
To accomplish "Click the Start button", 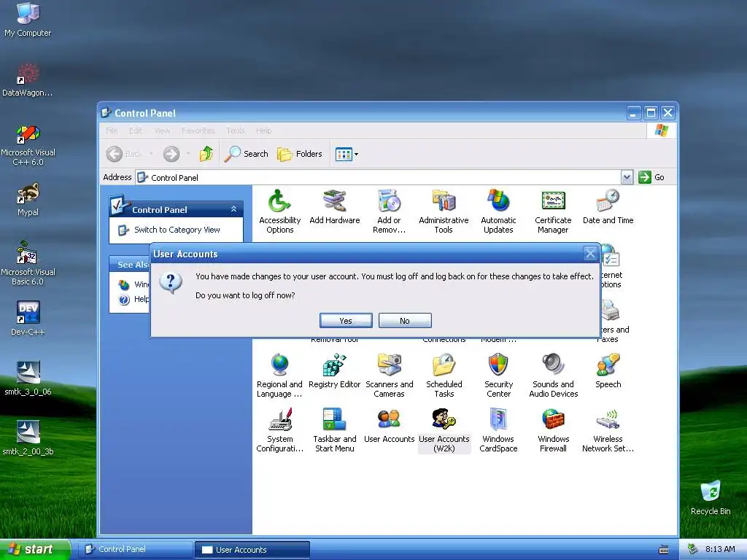I will coord(35,549).
